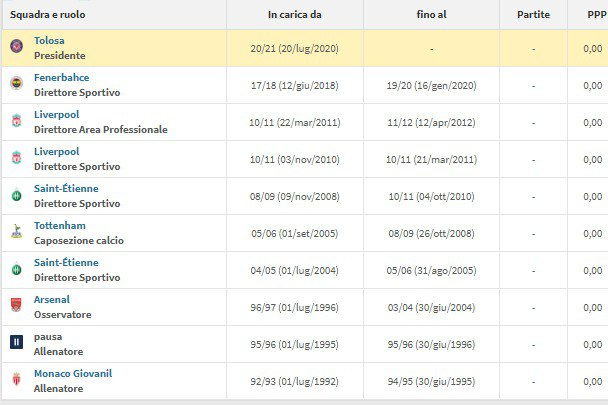Click the 'Direttore Area Professionale' role text
The height and width of the screenshot is (405, 608).
pyautogui.click(x=101, y=130)
